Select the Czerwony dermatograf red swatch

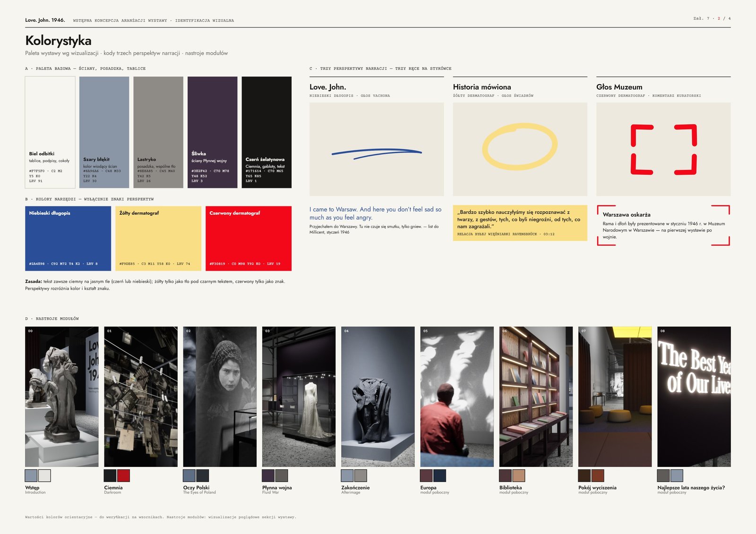click(x=249, y=238)
